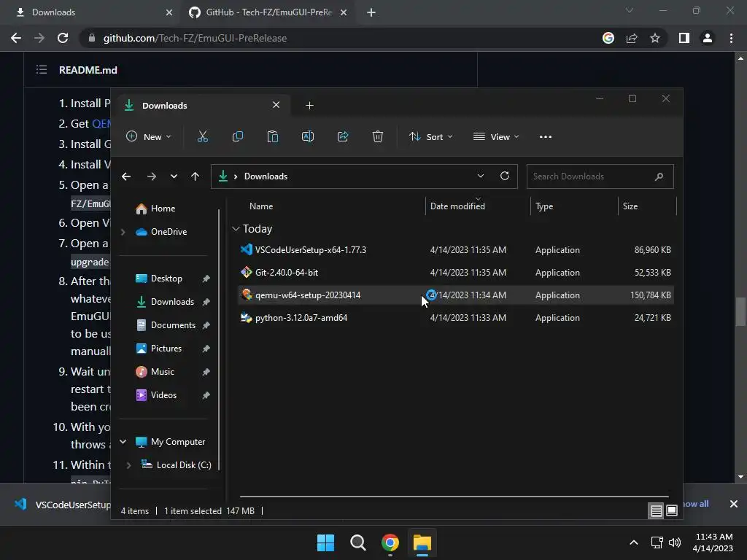The image size is (747, 560).
Task: Open the See more three-dots menu
Action: pos(546,136)
